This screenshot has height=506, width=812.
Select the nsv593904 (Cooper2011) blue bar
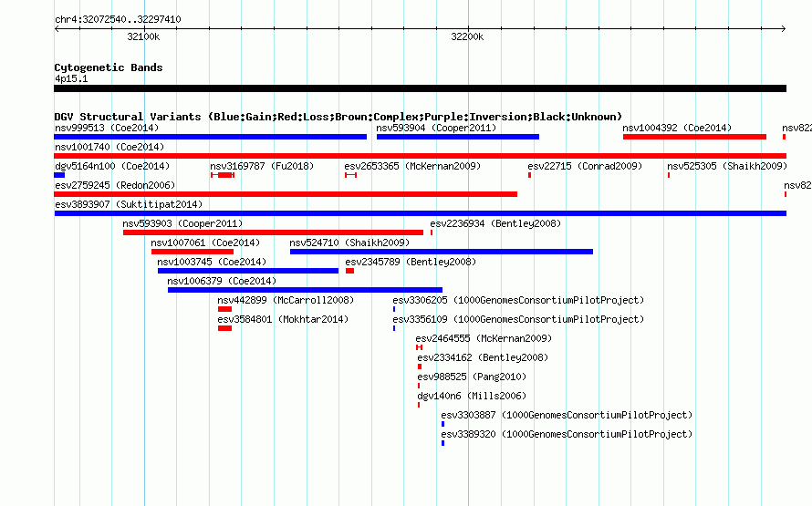tap(458, 137)
